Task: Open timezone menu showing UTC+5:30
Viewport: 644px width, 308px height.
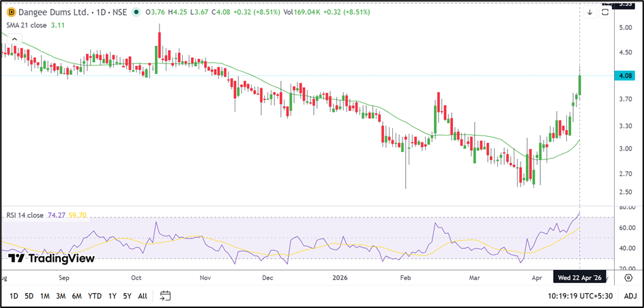Action: 581,296
